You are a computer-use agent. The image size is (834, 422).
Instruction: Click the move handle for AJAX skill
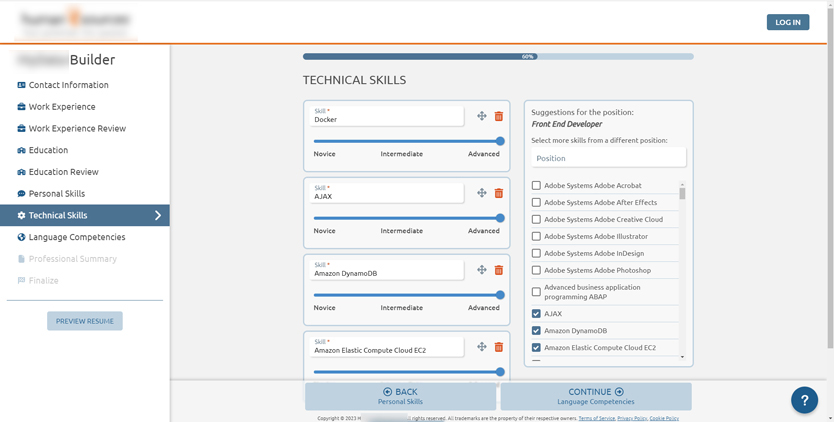pos(482,193)
